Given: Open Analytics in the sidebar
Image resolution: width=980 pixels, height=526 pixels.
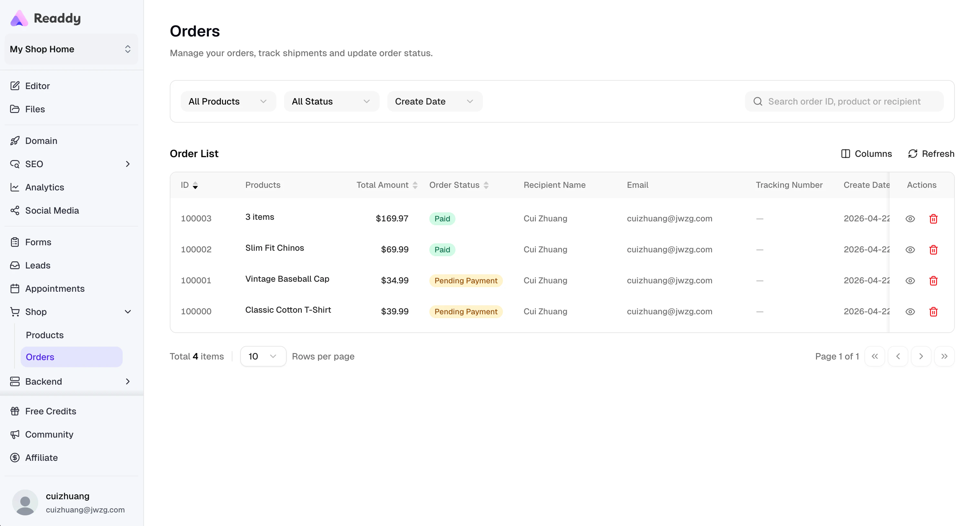Looking at the screenshot, I should point(45,187).
